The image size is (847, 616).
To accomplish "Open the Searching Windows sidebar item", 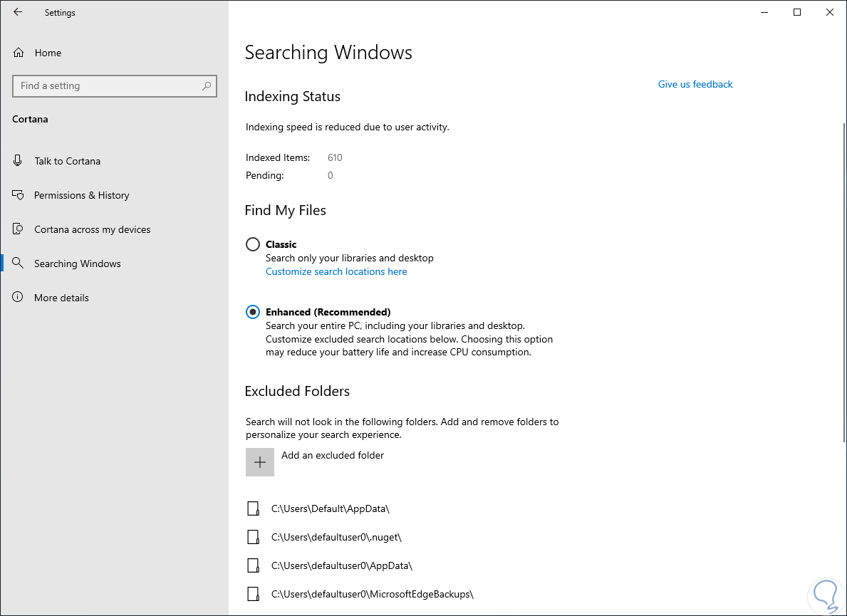I will click(x=77, y=263).
